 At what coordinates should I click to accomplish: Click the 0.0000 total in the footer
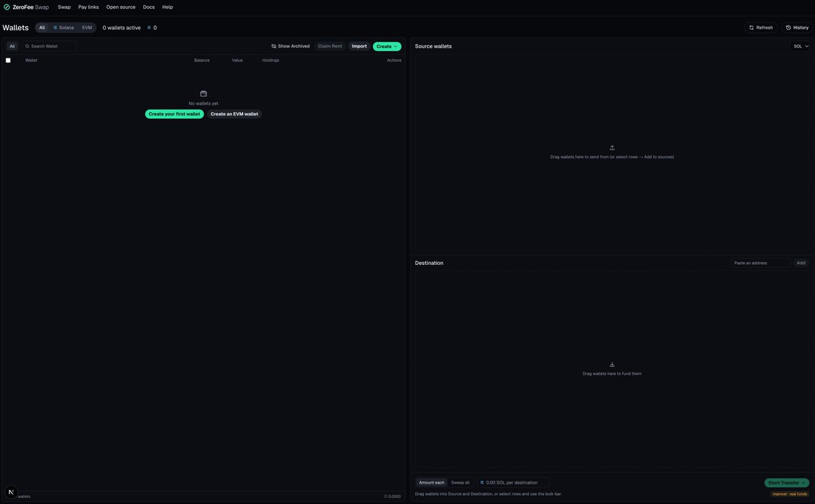tap(393, 497)
